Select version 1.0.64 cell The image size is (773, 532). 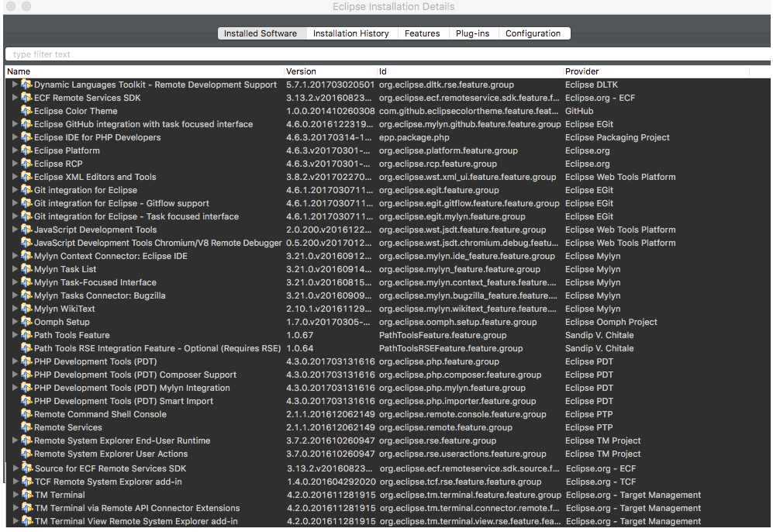tap(300, 348)
